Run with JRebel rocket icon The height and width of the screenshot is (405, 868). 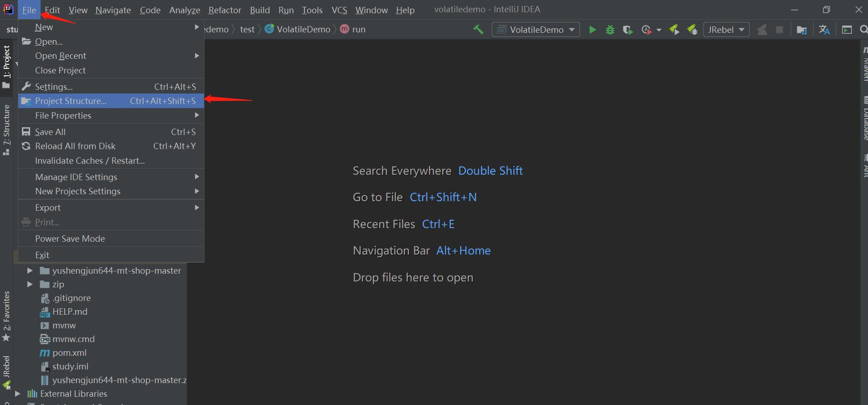coord(674,30)
